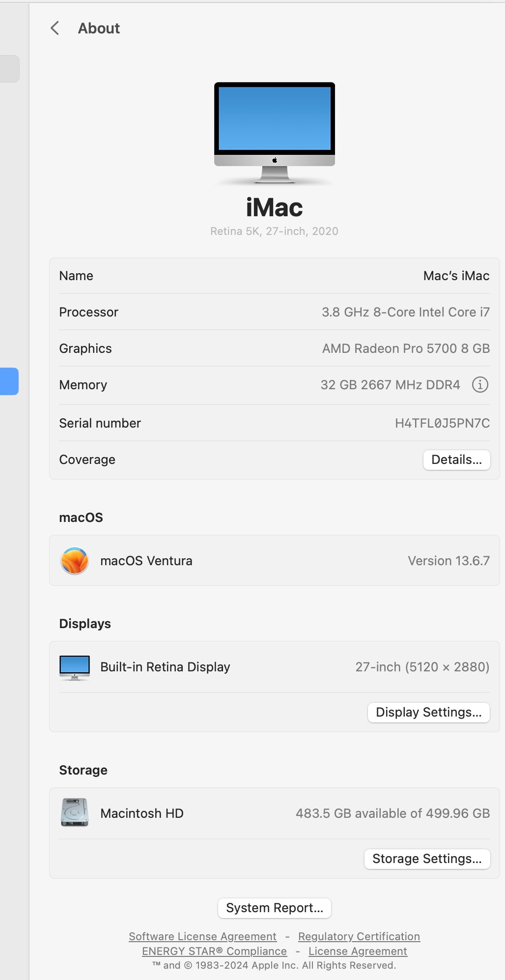The width and height of the screenshot is (505, 980).
Task: Select the highlighted blue sidebar item
Action: 9,381
